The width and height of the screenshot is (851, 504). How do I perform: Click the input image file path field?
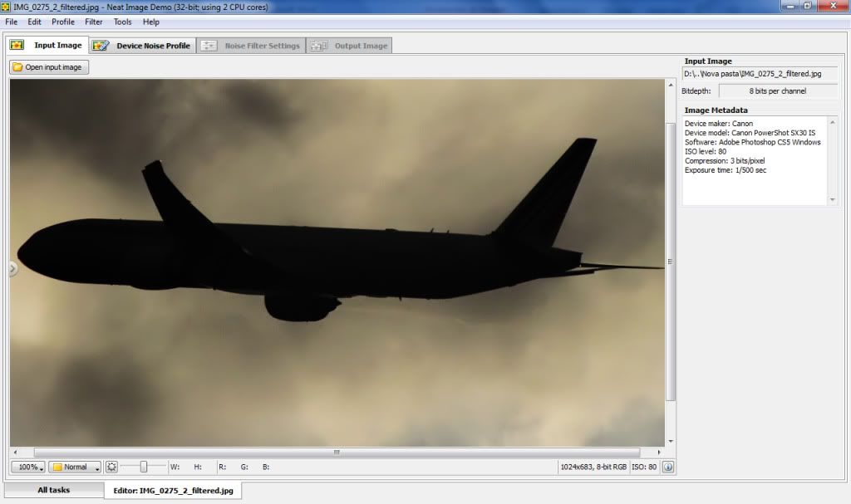click(x=760, y=74)
